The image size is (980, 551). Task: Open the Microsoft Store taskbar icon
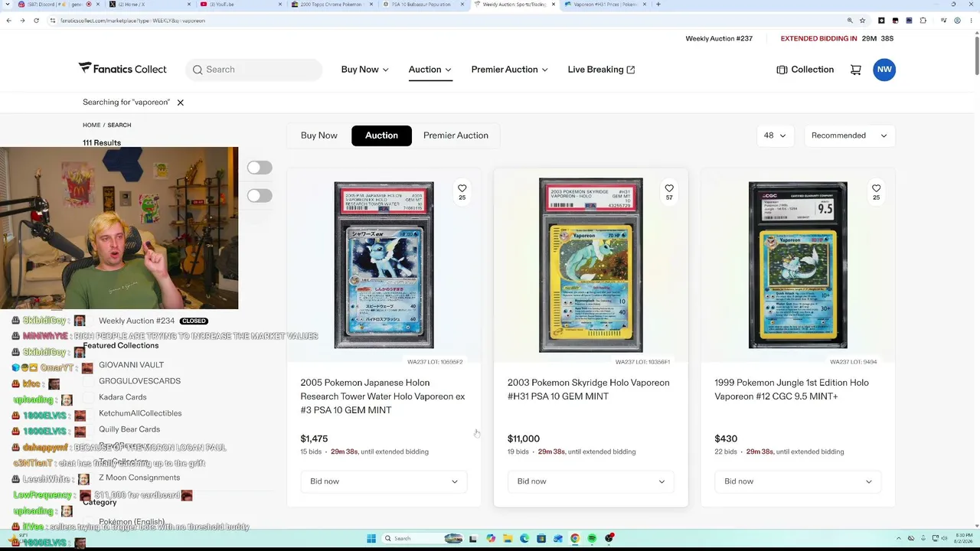point(541,538)
